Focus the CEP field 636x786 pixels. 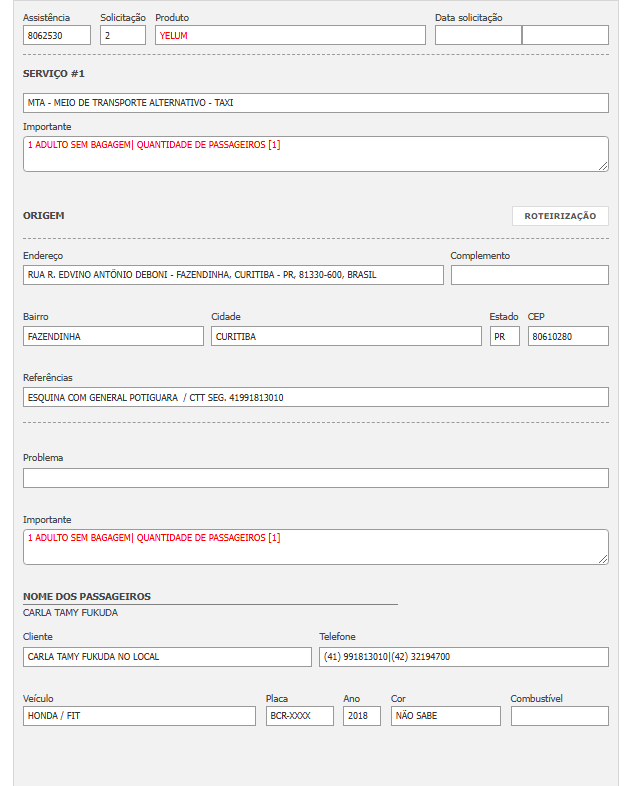point(568,336)
